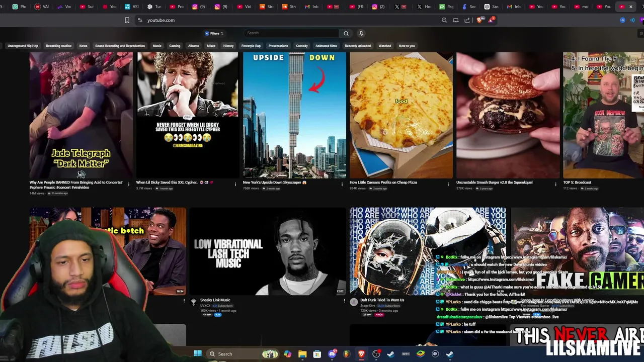Select the Albums chip
Viewport: 644px width, 362px height.
[193, 46]
